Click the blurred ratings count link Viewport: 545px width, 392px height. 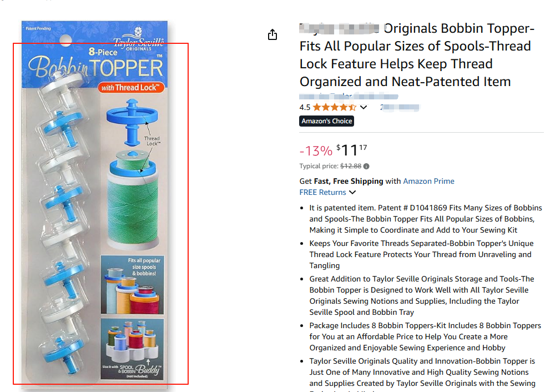tap(400, 107)
